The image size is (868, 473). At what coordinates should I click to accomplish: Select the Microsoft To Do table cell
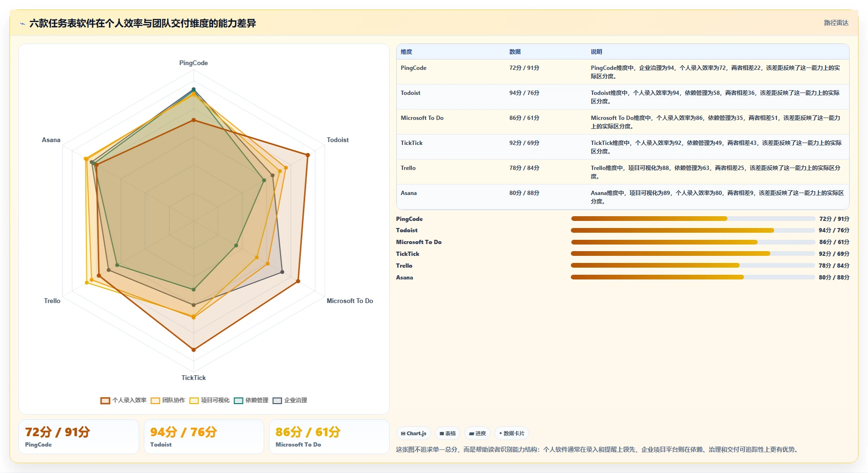click(x=422, y=118)
